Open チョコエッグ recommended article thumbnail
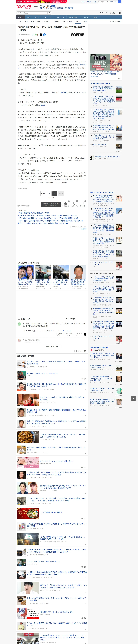The image size is (138, 644). [61, 272]
